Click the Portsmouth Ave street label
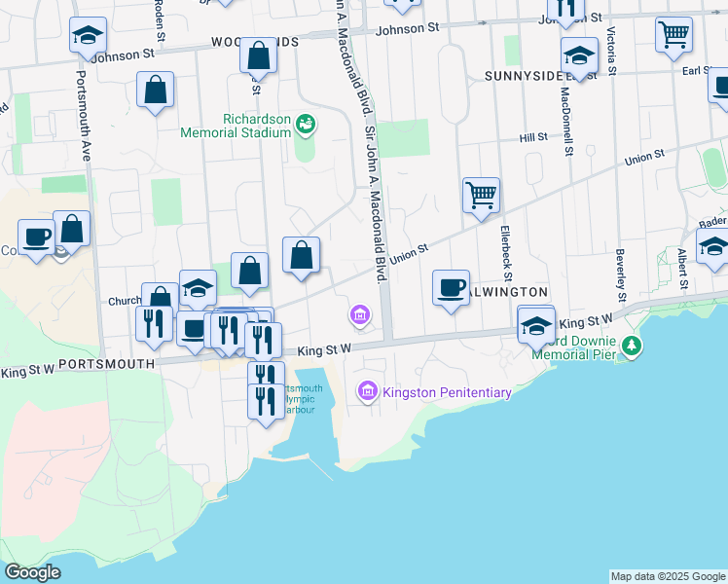728x584 pixels. (83, 116)
